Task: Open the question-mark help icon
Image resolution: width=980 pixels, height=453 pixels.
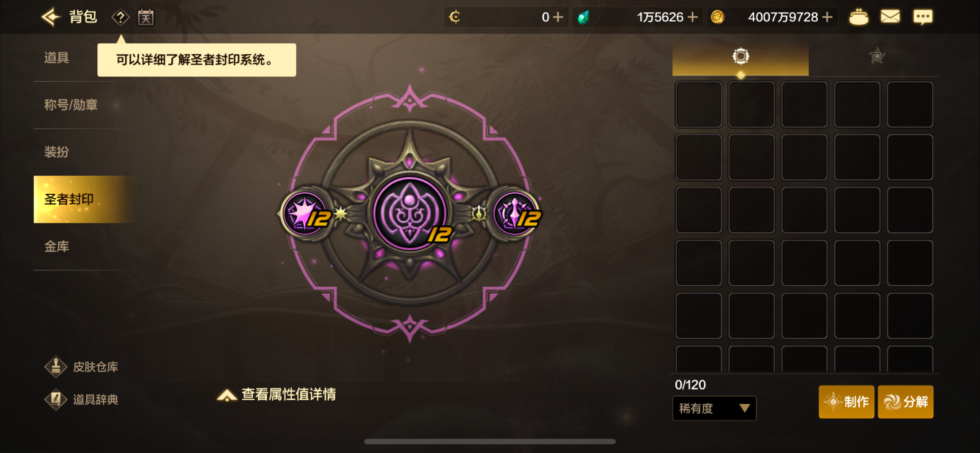Action: pos(120,17)
